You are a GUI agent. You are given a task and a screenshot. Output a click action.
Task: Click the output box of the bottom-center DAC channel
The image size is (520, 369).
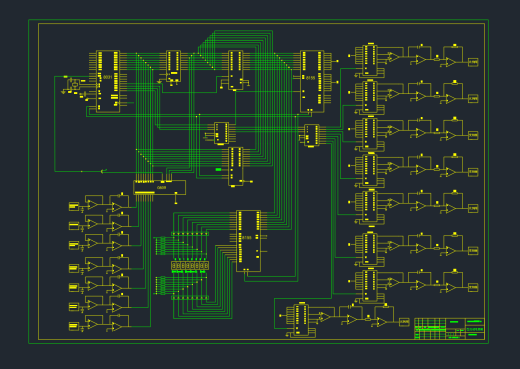click(x=404, y=322)
